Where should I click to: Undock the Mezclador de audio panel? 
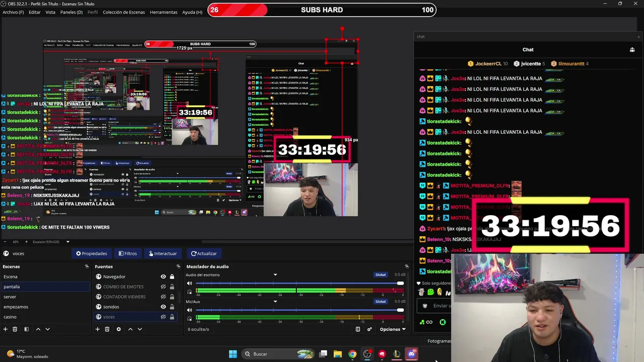tap(407, 266)
